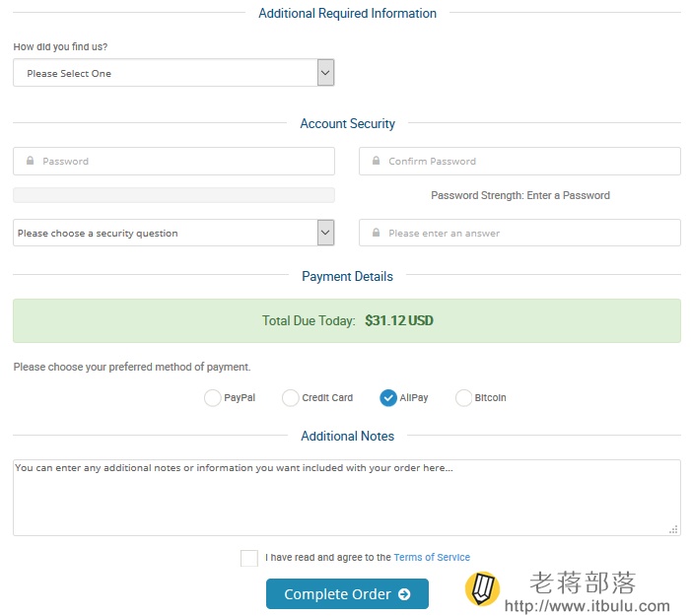691x616 pixels.
Task: Click the resize handle of the notes textarea
Action: tap(673, 529)
